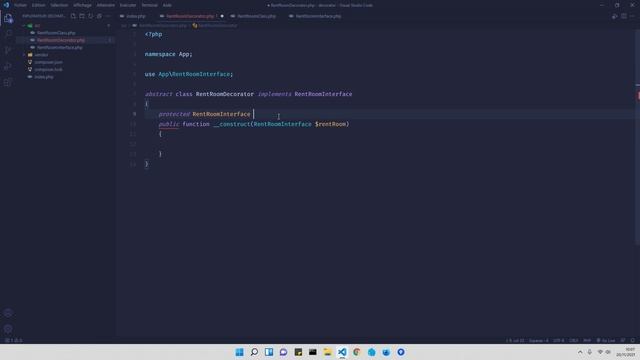Open the Sélection menu
The image size is (640, 360).
coord(59,5)
